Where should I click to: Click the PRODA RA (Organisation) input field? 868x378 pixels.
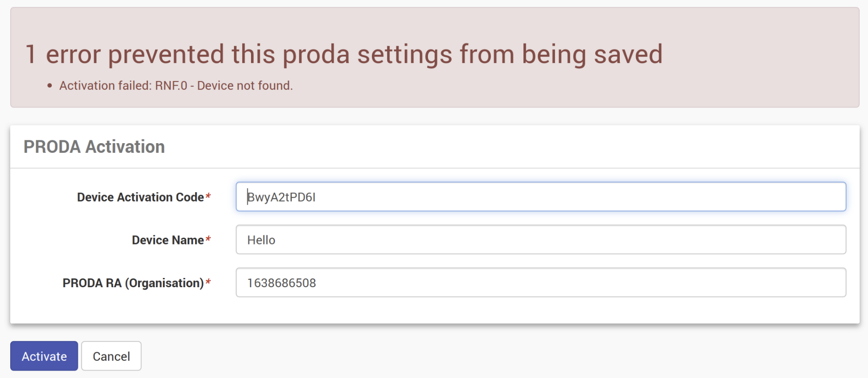541,283
